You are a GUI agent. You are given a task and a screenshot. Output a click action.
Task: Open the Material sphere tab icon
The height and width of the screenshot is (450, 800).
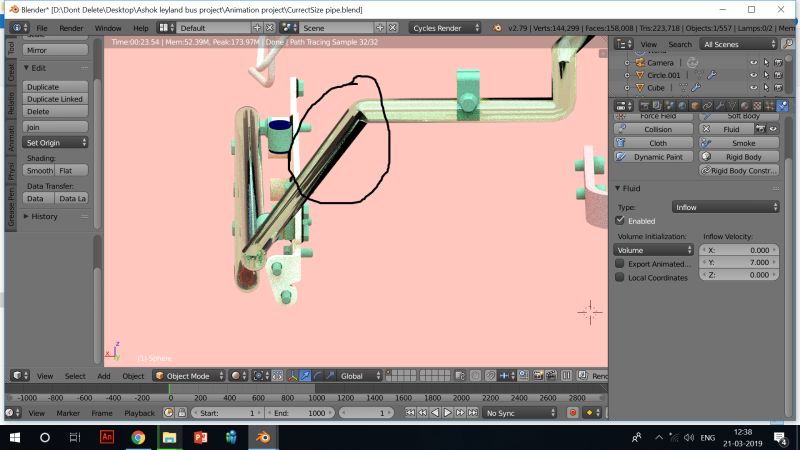click(744, 106)
